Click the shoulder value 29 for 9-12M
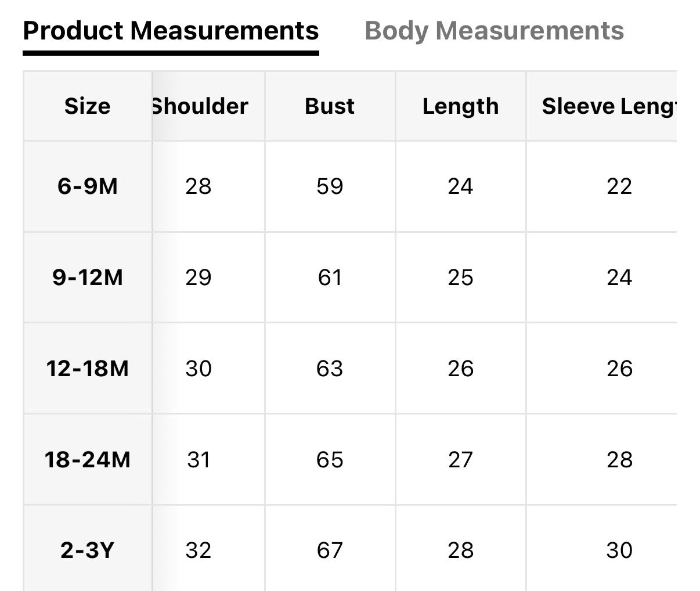The height and width of the screenshot is (591, 700). [199, 278]
